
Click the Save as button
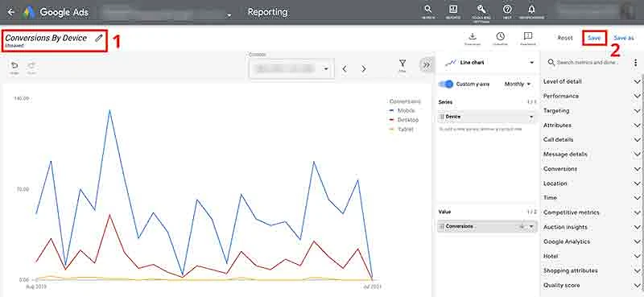pyautogui.click(x=623, y=38)
